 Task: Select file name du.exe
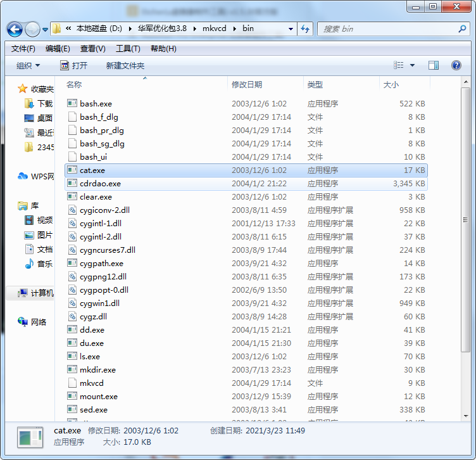pyautogui.click(x=92, y=343)
